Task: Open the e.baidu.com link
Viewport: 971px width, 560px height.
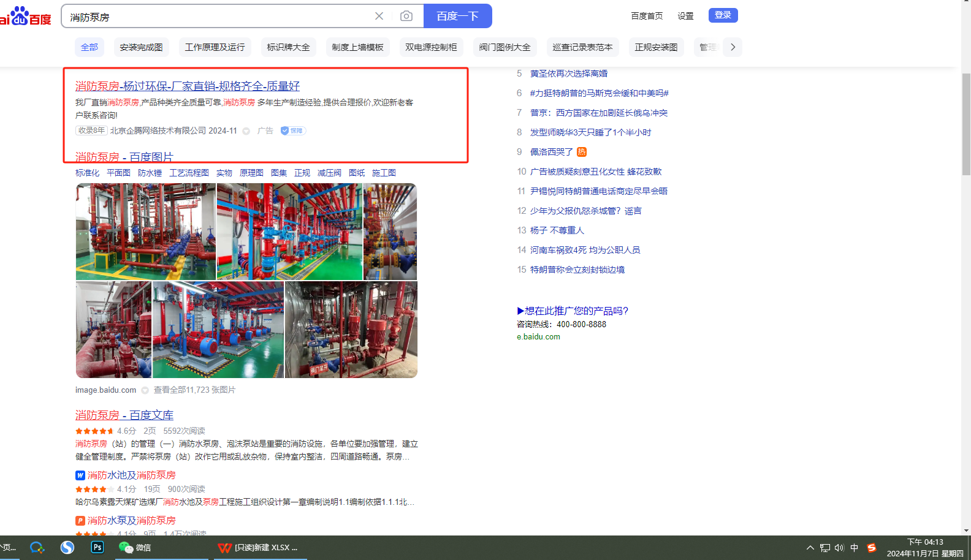Action: [x=538, y=337]
